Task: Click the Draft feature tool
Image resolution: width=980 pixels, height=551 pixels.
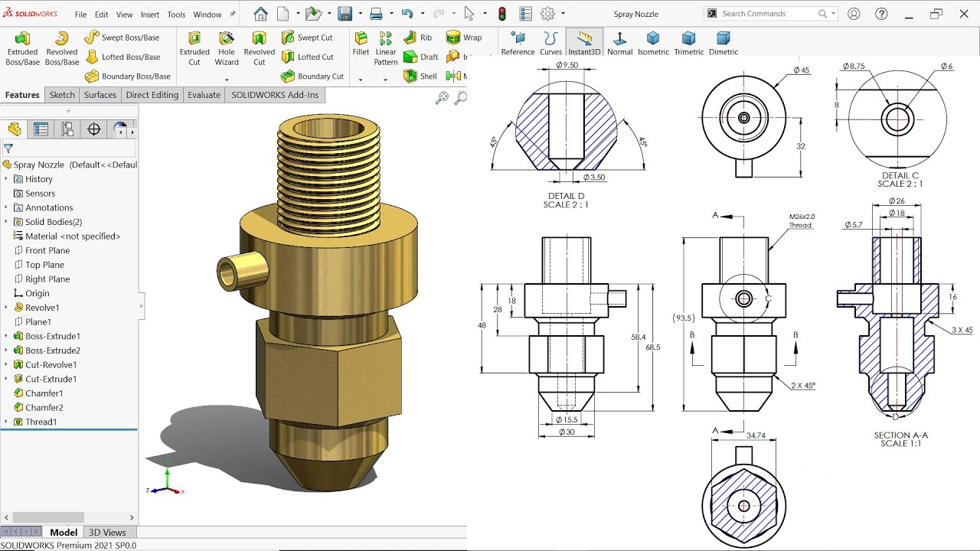Action: coord(420,57)
